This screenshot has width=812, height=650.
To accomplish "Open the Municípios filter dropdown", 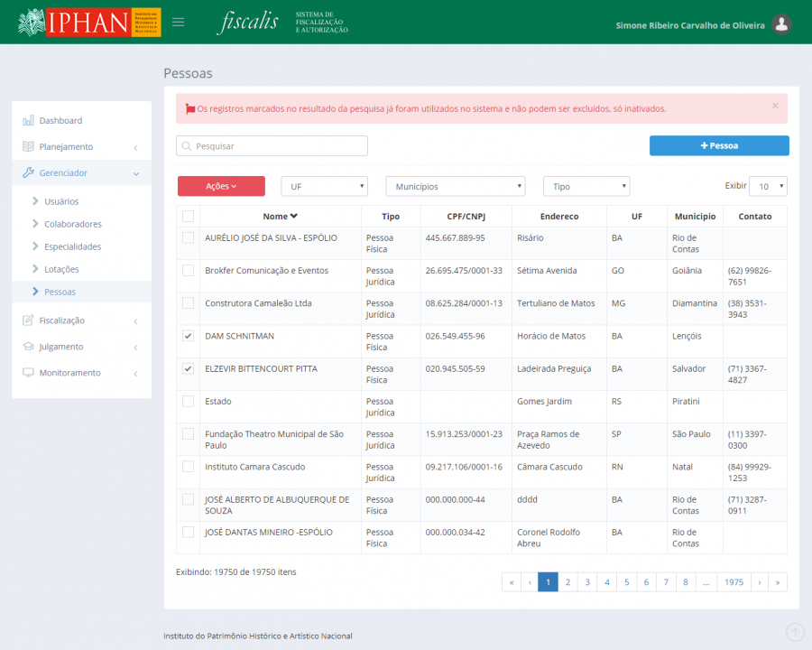I will tap(455, 186).
